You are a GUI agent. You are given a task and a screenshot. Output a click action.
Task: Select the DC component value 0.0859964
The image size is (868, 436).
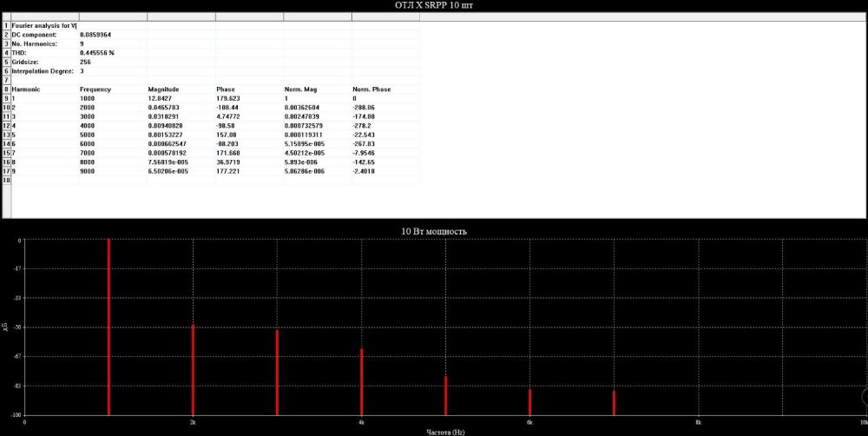[95, 35]
